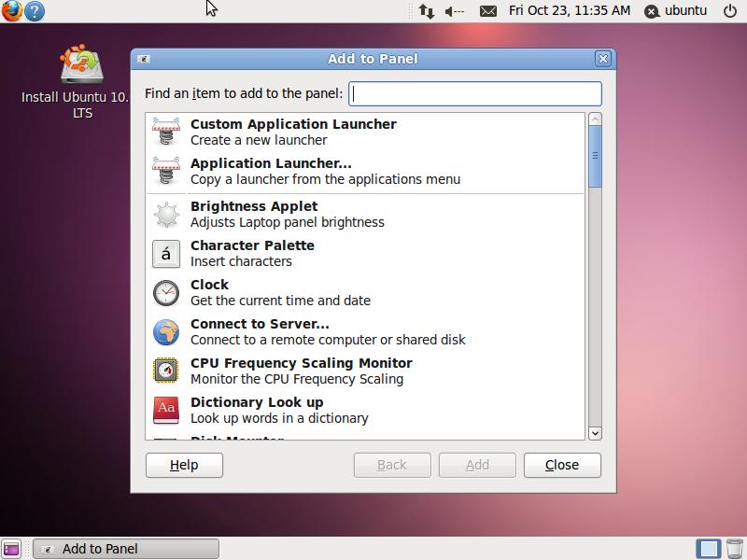Viewport: 747px width, 560px height.
Task: Open the window menu icon in title bar
Action: pyautogui.click(x=144, y=59)
